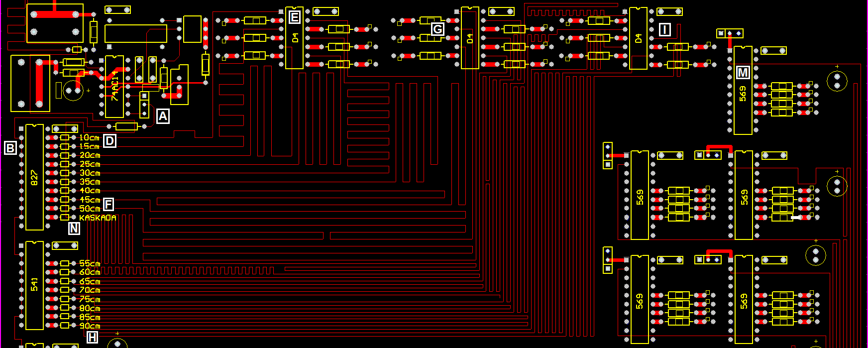868x348 pixels.
Task: Click the 50cm text label
Action: (90, 209)
